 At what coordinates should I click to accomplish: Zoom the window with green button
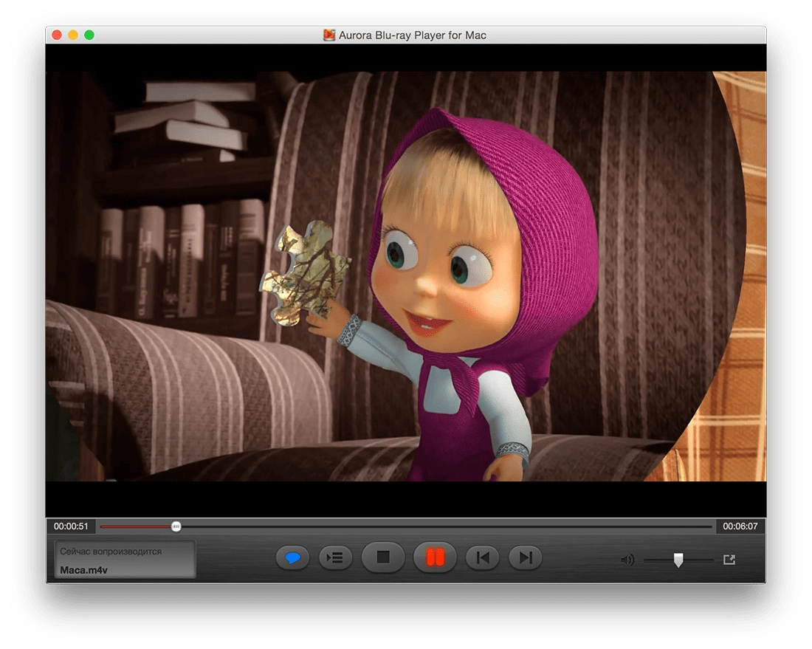(x=89, y=35)
